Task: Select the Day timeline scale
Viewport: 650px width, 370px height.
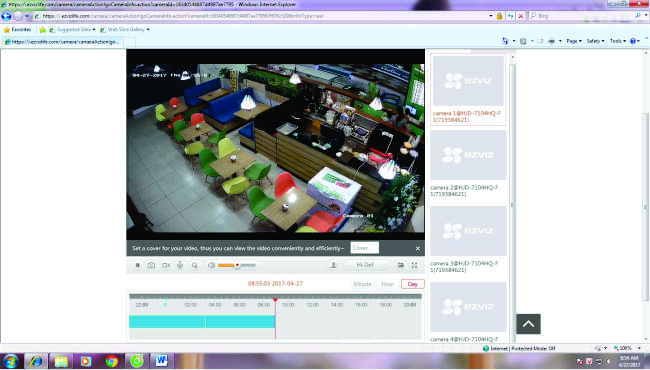Action: pos(412,284)
